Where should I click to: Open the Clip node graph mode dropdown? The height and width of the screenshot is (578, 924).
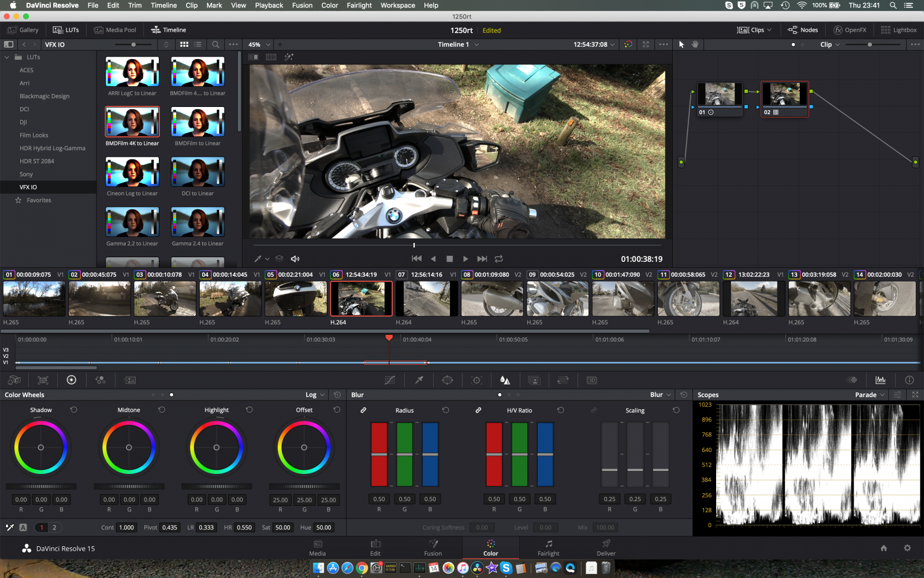coord(830,45)
